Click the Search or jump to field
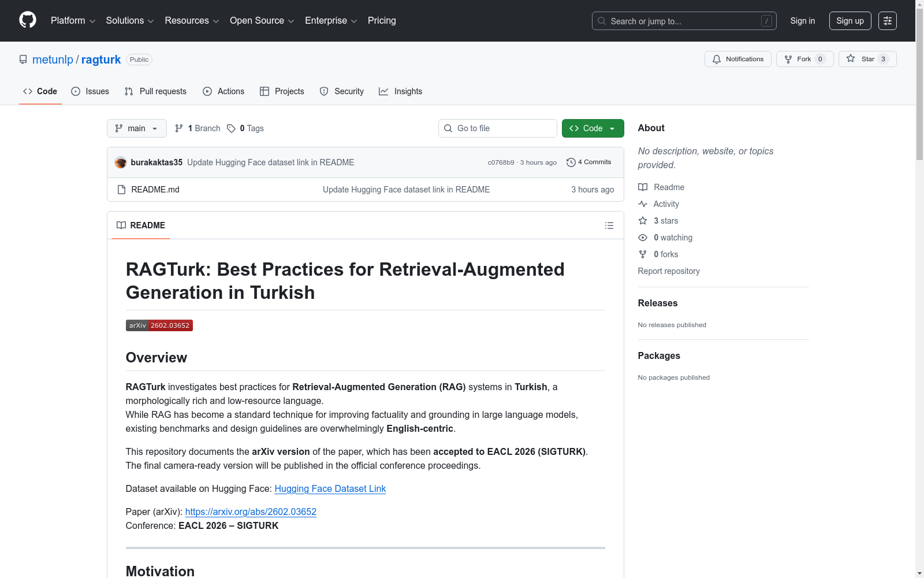Image resolution: width=924 pixels, height=578 pixels. (x=684, y=21)
